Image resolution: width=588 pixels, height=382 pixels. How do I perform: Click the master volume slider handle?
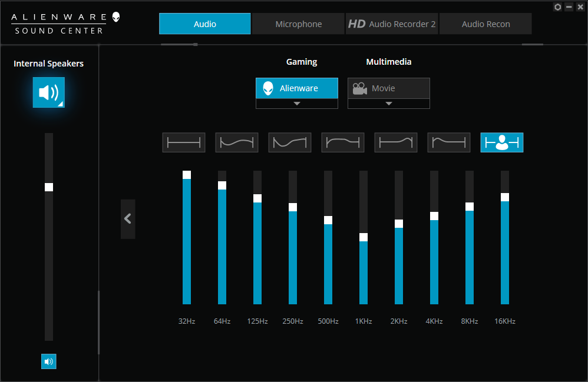[49, 187]
